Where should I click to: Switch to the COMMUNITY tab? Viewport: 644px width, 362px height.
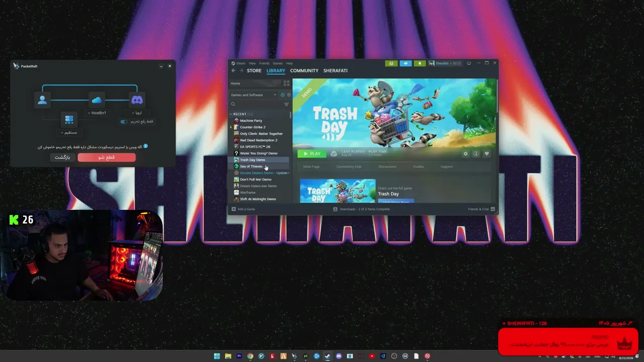304,71
